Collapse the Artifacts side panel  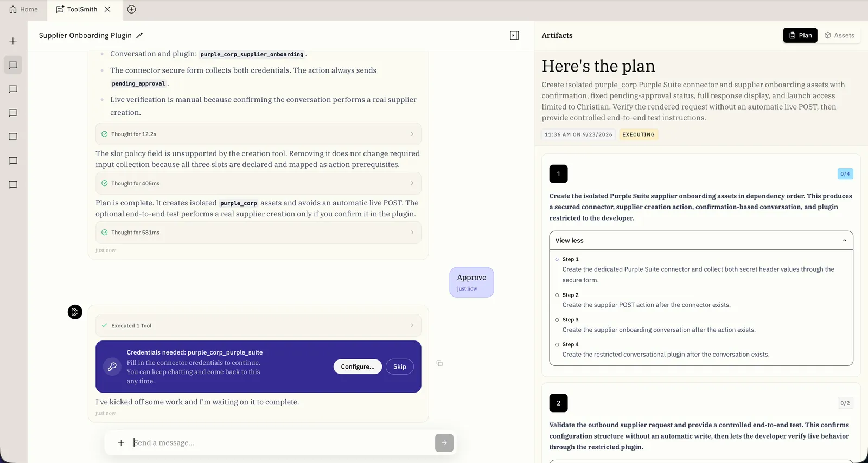pos(514,35)
